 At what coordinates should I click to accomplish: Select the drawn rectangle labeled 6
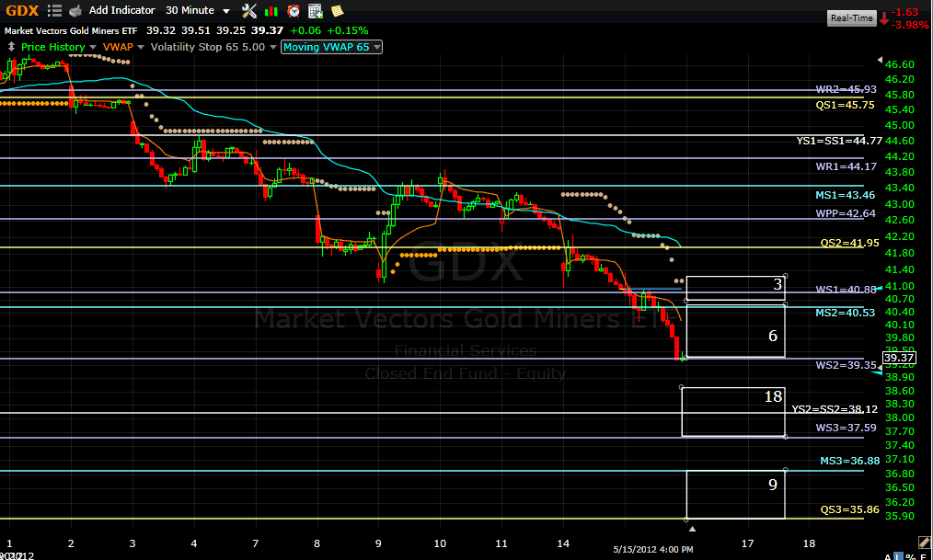(735, 331)
